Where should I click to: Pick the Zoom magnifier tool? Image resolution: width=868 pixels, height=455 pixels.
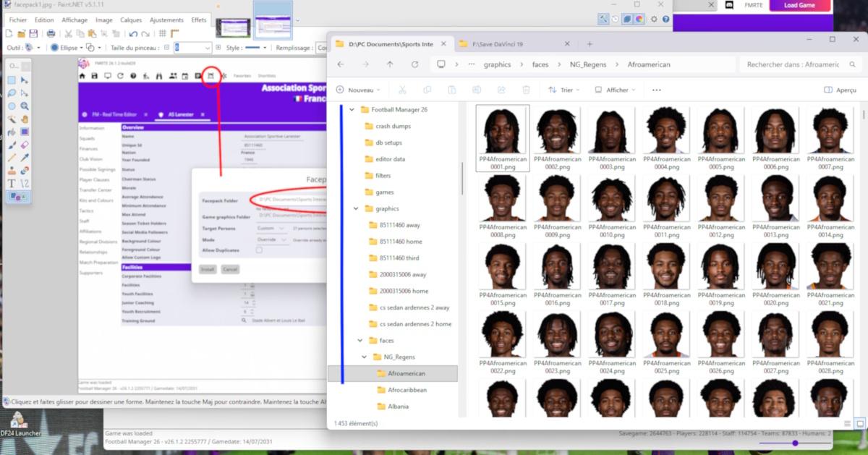click(x=25, y=106)
